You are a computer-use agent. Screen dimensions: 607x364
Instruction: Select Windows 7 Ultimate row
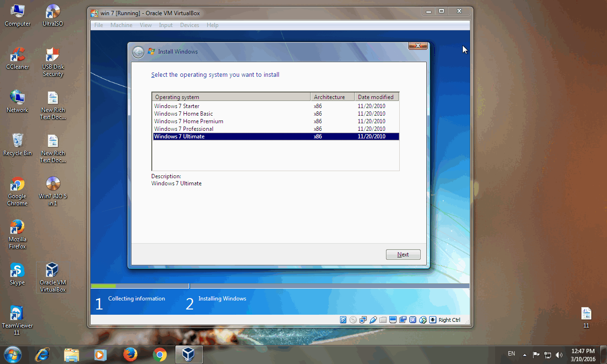coord(275,136)
